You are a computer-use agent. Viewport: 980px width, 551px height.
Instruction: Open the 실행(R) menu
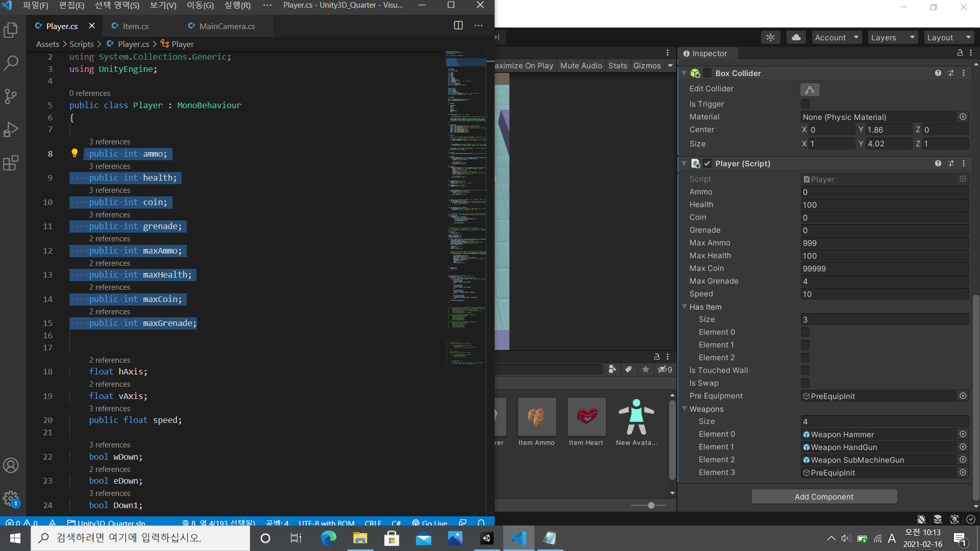pos(237,6)
